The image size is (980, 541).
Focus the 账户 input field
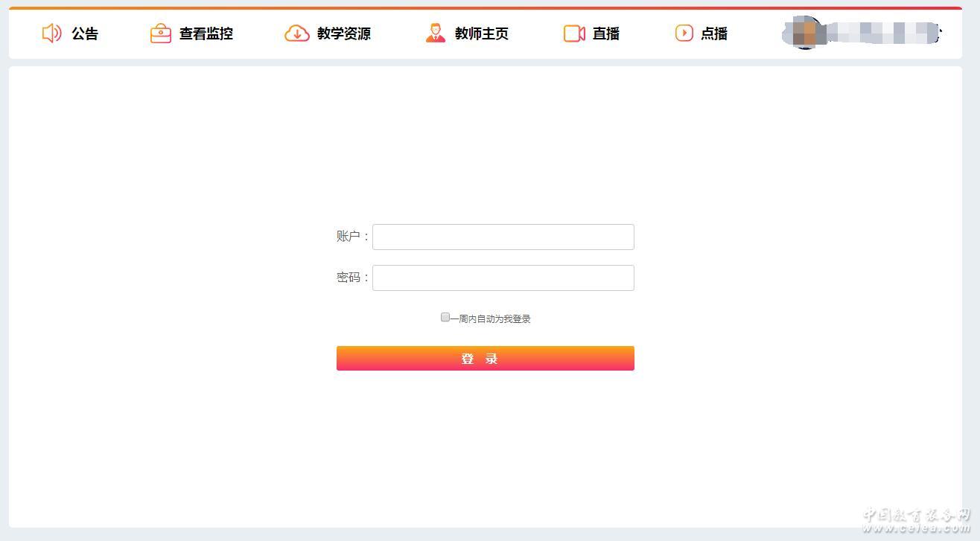503,237
